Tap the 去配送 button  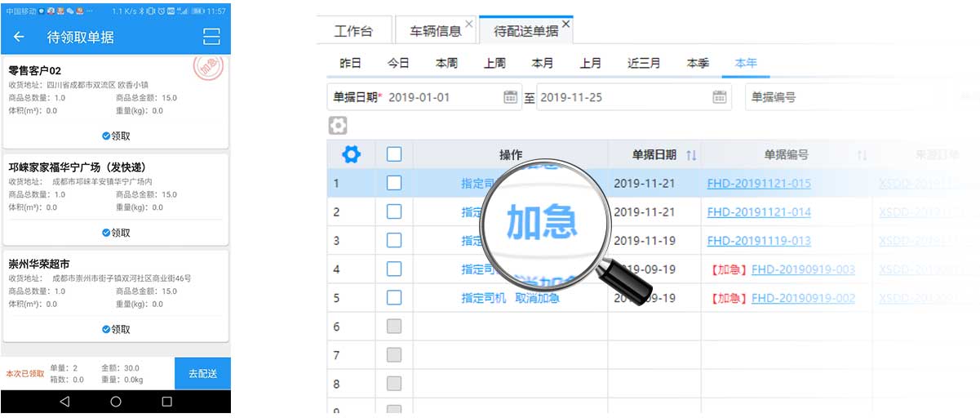(x=202, y=374)
